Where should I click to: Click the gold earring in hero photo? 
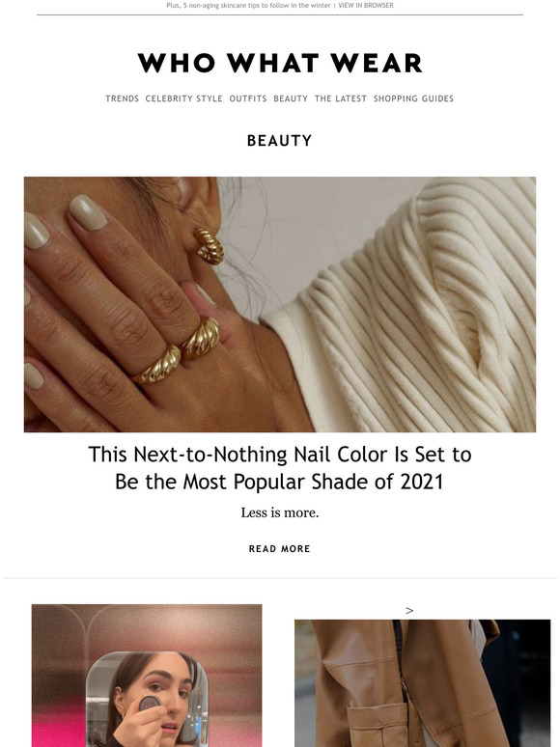(x=209, y=246)
